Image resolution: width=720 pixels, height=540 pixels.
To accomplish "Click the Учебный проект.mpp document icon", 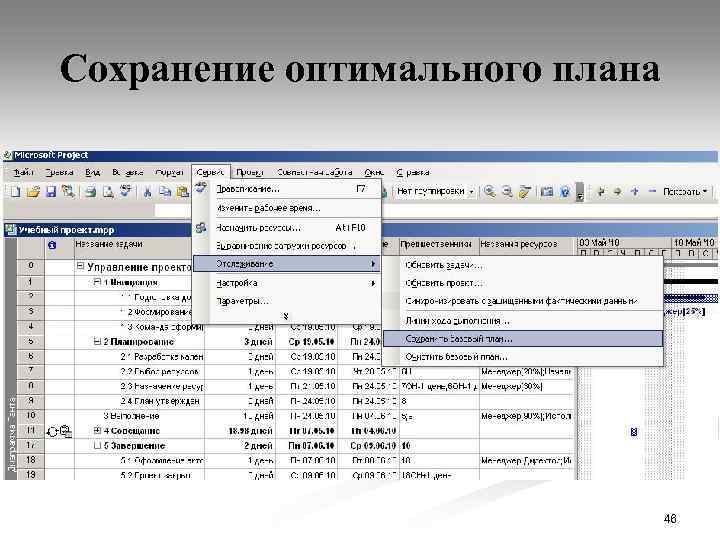I will pos(11,229).
